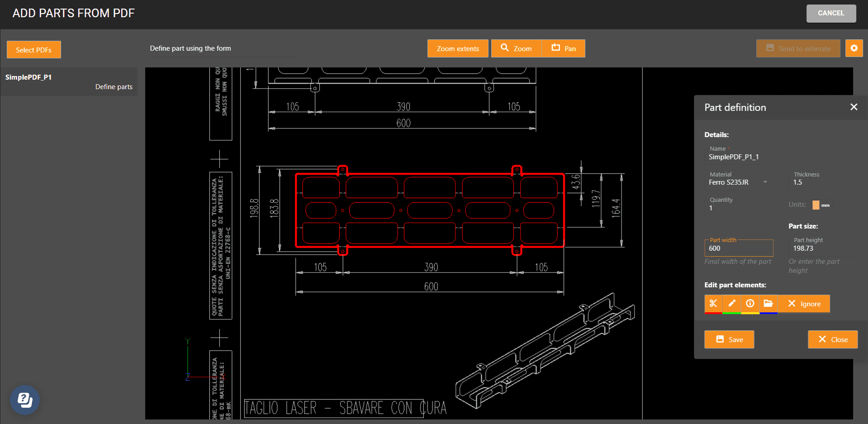
Task: Click the open folder element icon
Action: click(768, 304)
